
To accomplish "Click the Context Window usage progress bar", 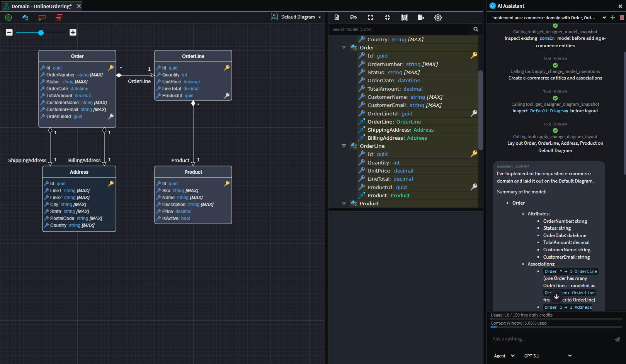I will [x=556, y=327].
